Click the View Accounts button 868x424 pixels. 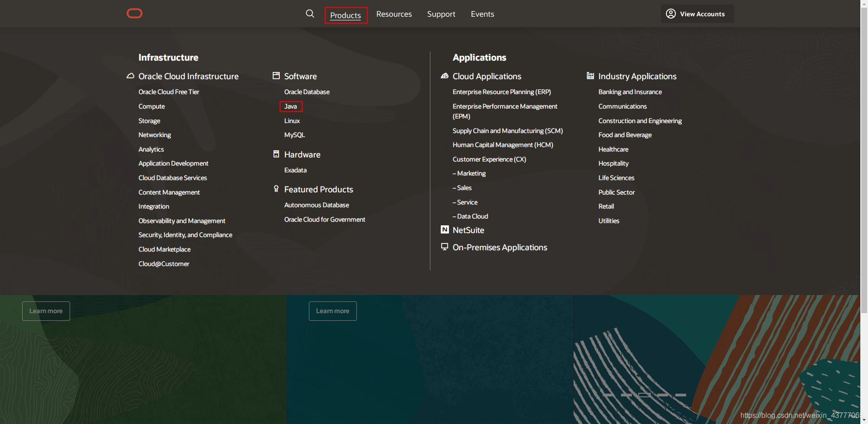(x=697, y=14)
